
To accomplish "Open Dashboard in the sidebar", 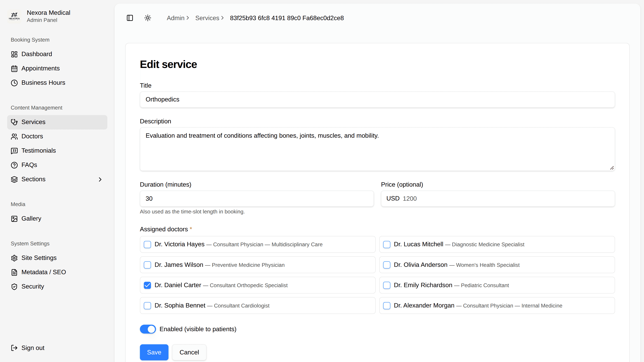I will pos(57,54).
